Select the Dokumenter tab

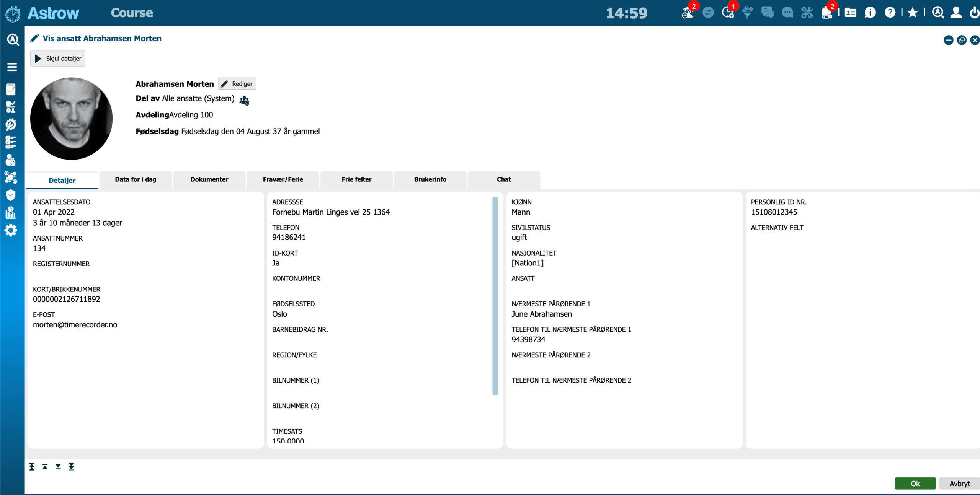click(x=209, y=179)
